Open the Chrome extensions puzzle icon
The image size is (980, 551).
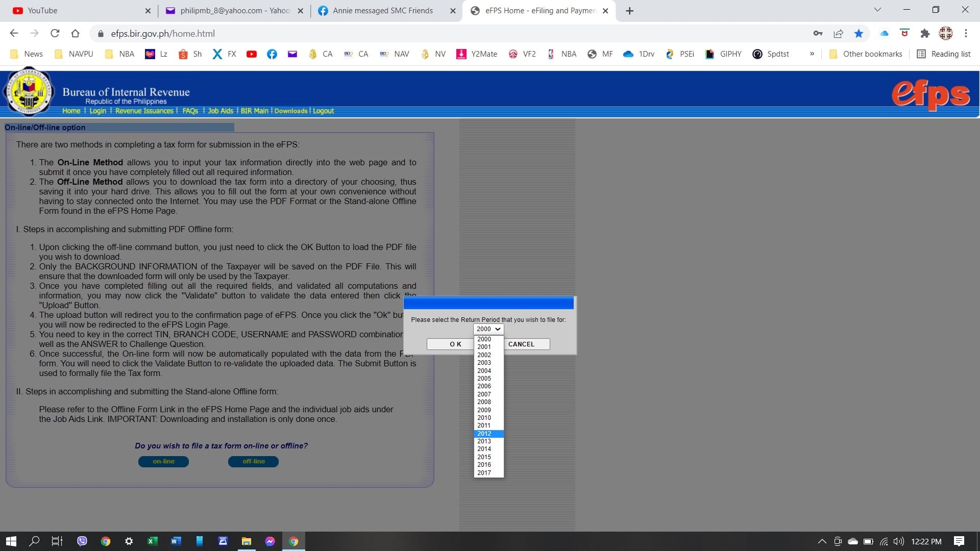925,34
